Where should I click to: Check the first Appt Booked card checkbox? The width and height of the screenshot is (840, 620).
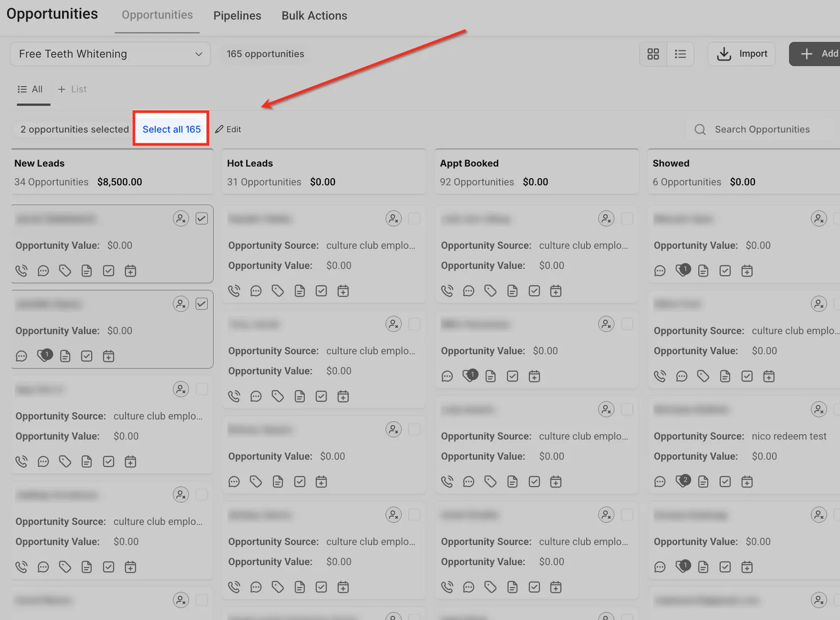pyautogui.click(x=627, y=218)
